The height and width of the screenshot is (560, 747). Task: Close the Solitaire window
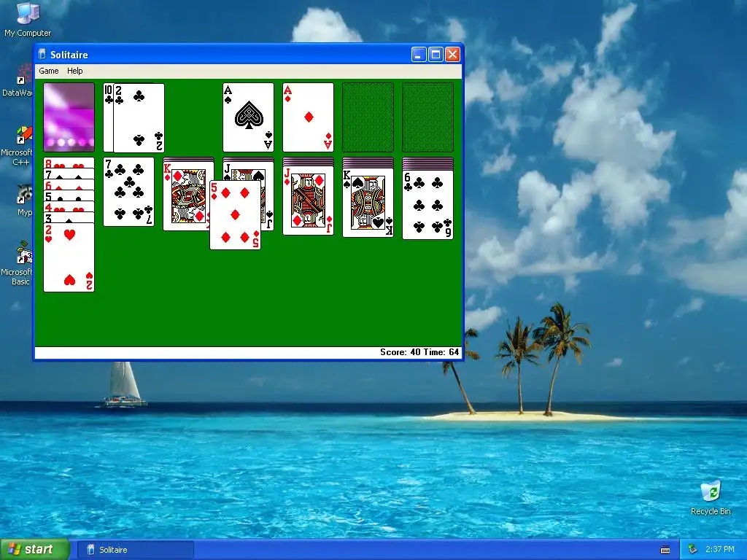click(x=452, y=54)
